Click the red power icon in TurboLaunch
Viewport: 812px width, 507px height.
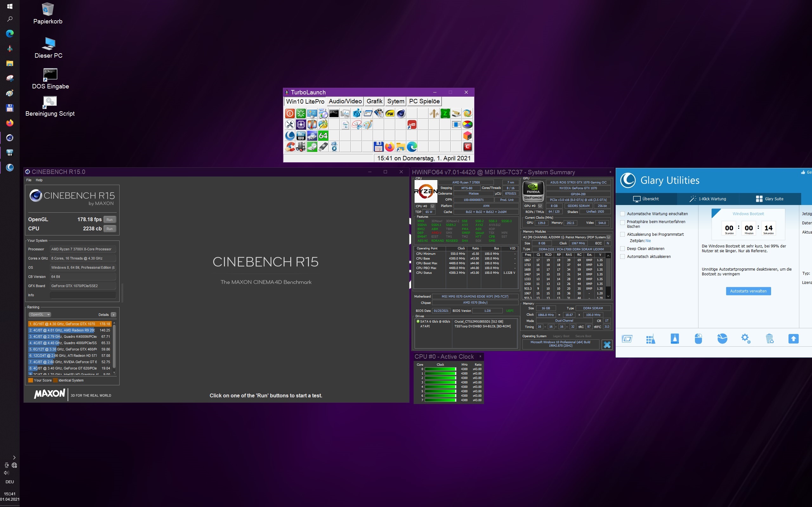point(290,114)
